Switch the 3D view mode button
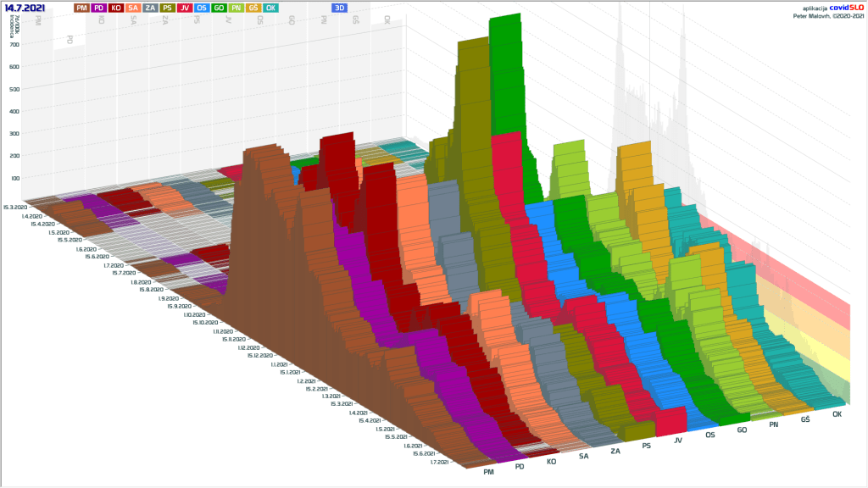The height and width of the screenshot is (488, 868). coord(339,8)
